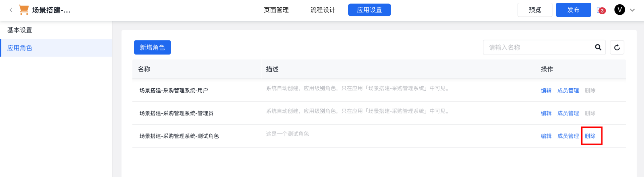The image size is (644, 177).
Task: Focus the 请输入名称 search field
Action: pyautogui.click(x=538, y=48)
